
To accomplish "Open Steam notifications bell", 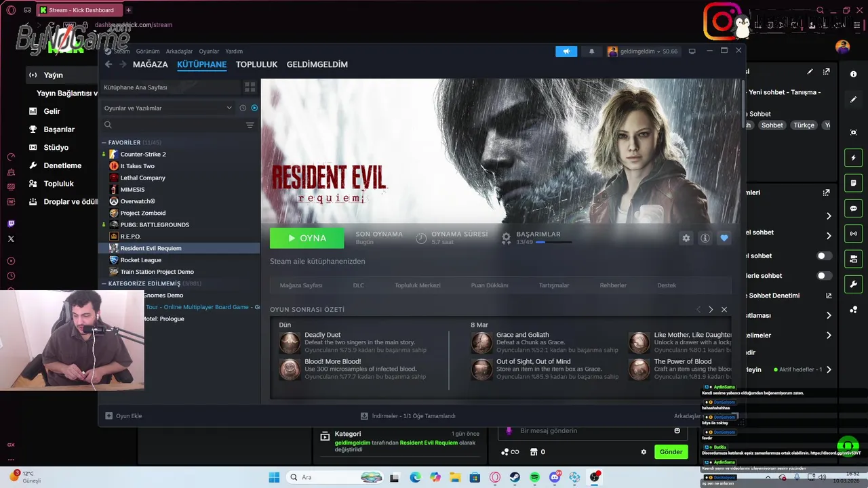I will point(591,52).
